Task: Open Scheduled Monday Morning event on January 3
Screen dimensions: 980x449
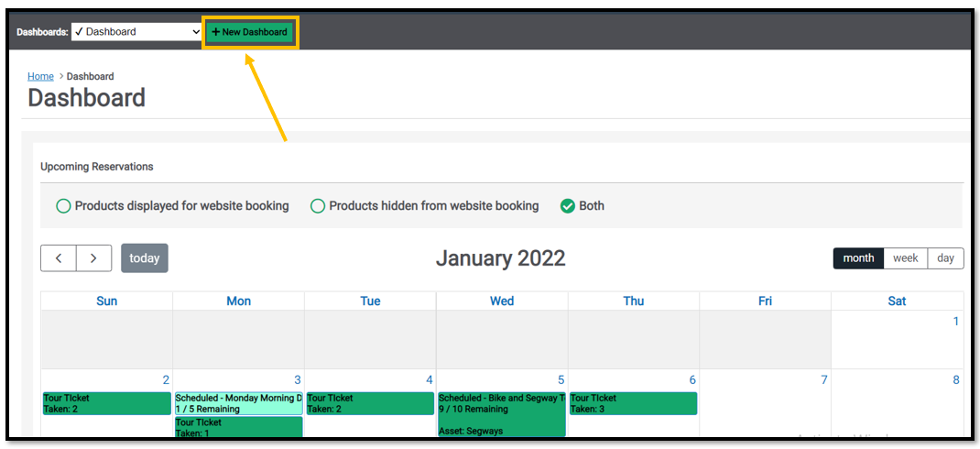Action: pos(239,403)
